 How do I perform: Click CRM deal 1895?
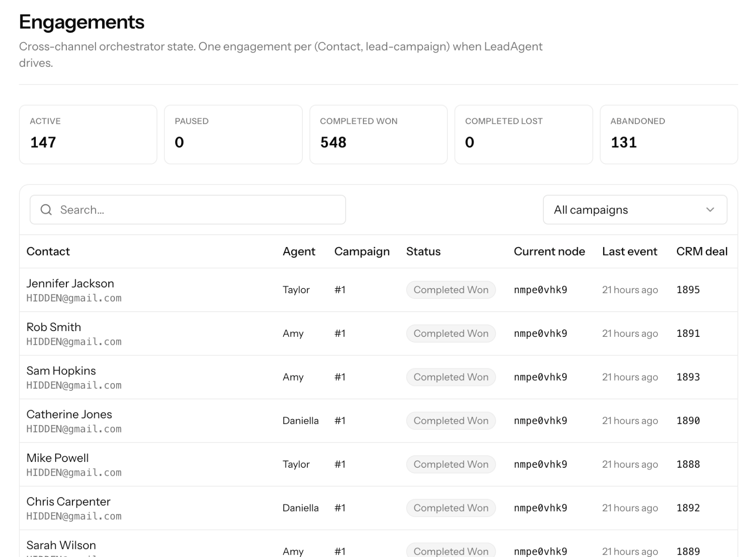click(688, 290)
